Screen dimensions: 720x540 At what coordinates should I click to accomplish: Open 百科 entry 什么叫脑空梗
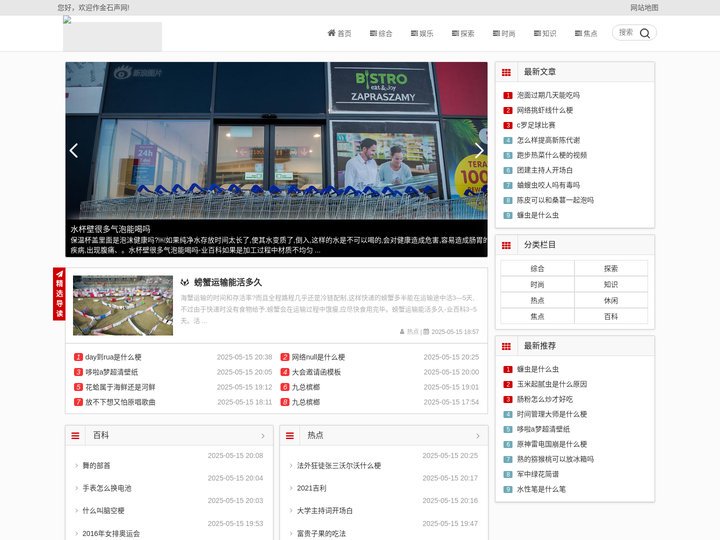click(x=103, y=511)
